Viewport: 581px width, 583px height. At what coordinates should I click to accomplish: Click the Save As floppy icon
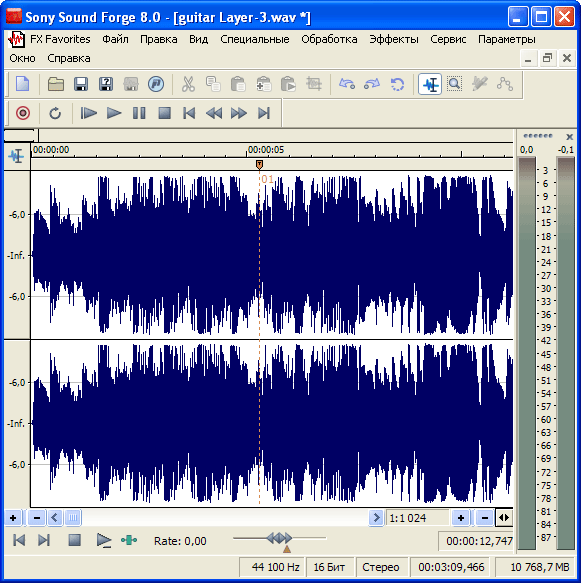[x=106, y=84]
